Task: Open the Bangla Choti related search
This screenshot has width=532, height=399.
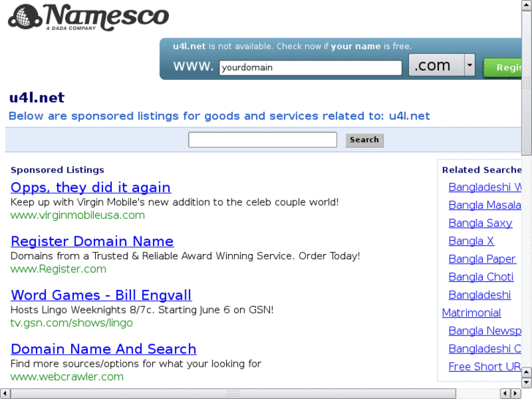Action: click(x=481, y=277)
